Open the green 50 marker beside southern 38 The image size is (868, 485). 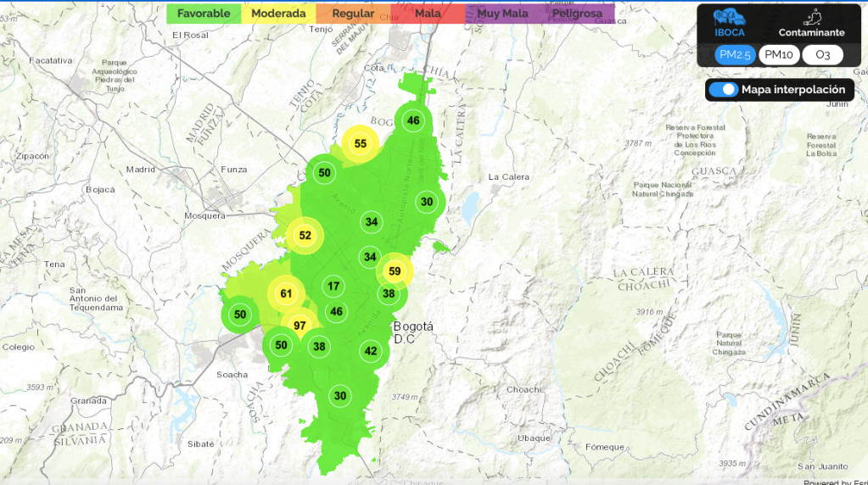281,346
